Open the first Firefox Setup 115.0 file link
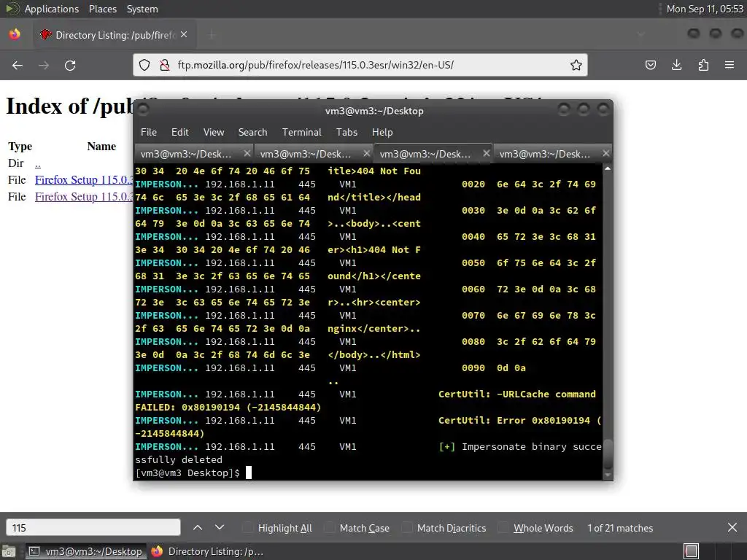Screen dimensions: 747x560 coord(84,180)
